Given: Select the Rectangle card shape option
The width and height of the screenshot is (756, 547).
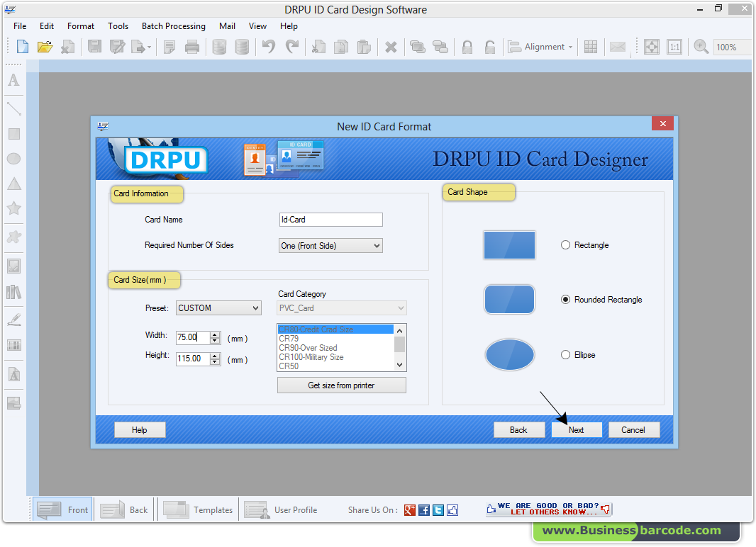Looking at the screenshot, I should click(565, 244).
